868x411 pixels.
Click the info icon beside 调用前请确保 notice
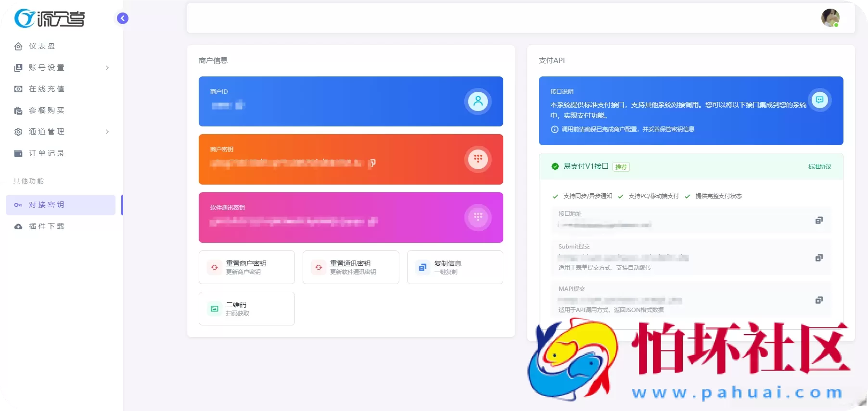point(554,129)
